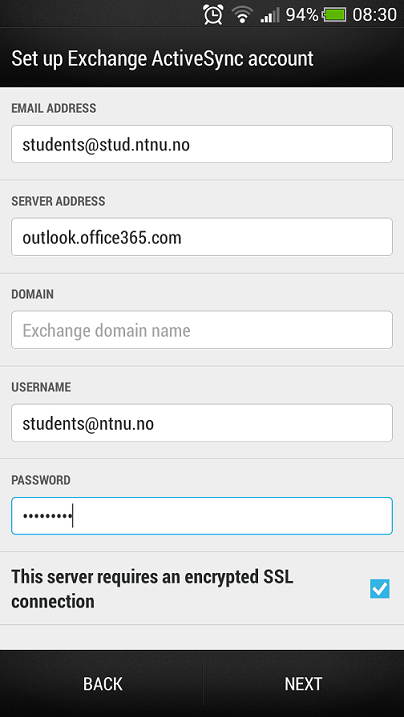Tap the alarm clock status icon

click(213, 14)
